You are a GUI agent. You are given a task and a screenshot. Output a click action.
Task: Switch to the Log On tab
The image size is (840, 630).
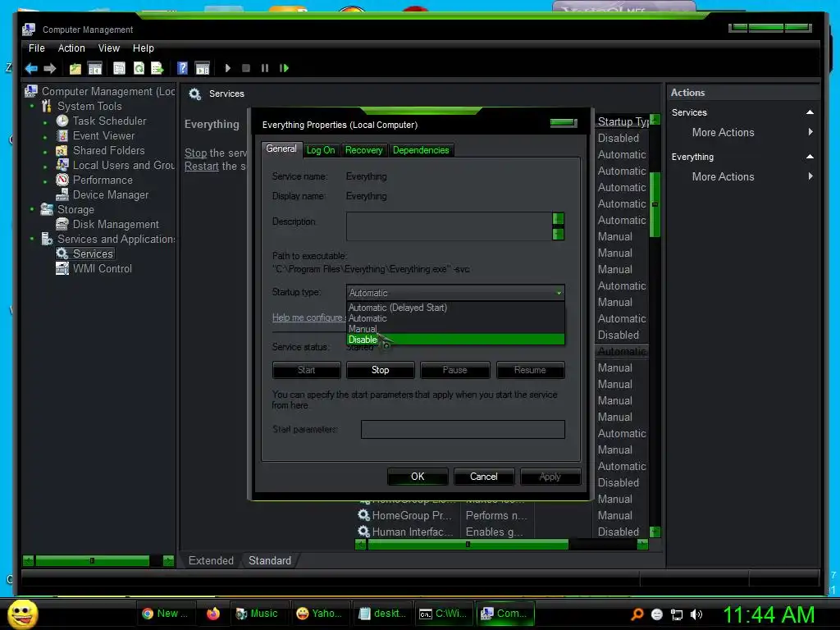tap(321, 151)
